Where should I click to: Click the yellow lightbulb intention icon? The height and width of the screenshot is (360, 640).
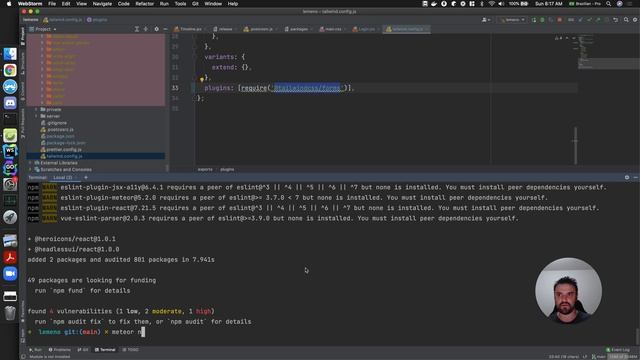tap(202, 79)
